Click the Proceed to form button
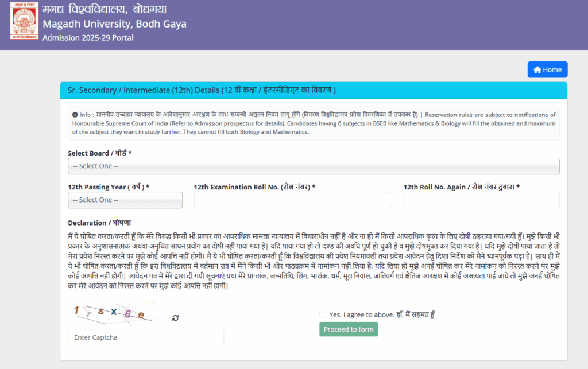The height and width of the screenshot is (369, 588). (349, 329)
